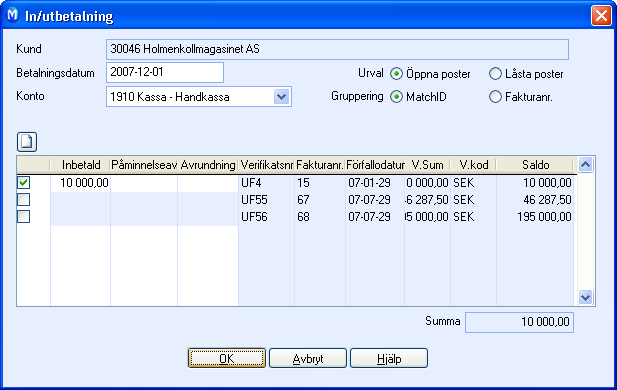617x390 pixels.
Task: Select the UF56 verification cell
Action: [266, 217]
